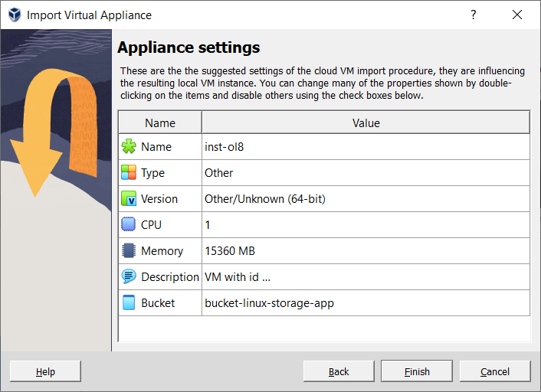Go back with the Back button
The width and height of the screenshot is (541, 392).
coord(339,371)
